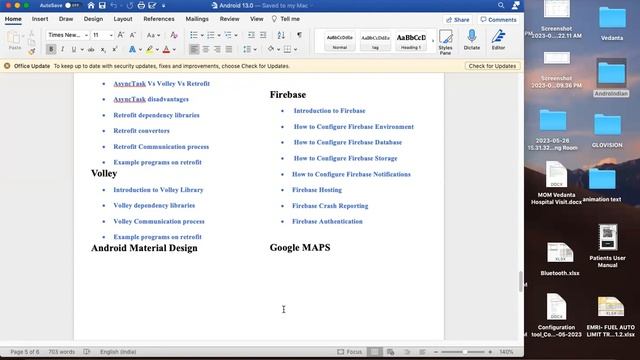
Task: Start Dictate
Action: (x=472, y=40)
